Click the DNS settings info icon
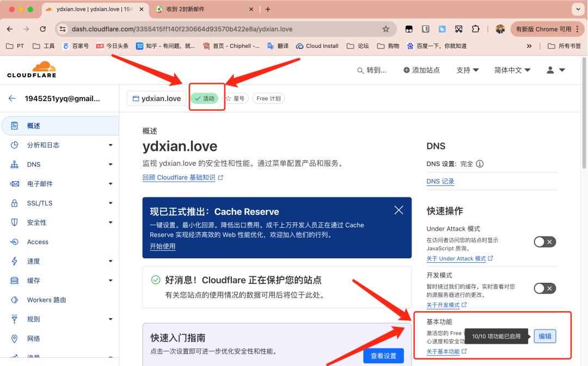The height and width of the screenshot is (366, 588). coord(480,164)
